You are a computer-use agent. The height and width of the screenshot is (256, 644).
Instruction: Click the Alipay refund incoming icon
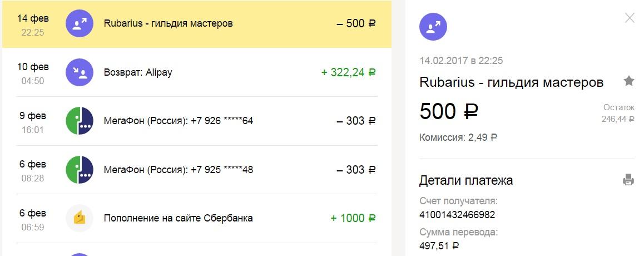point(80,73)
